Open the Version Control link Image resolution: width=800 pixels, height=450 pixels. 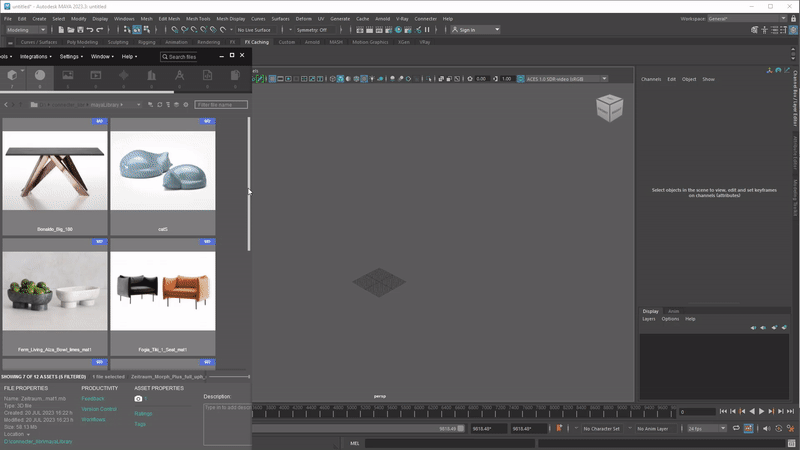99,409
